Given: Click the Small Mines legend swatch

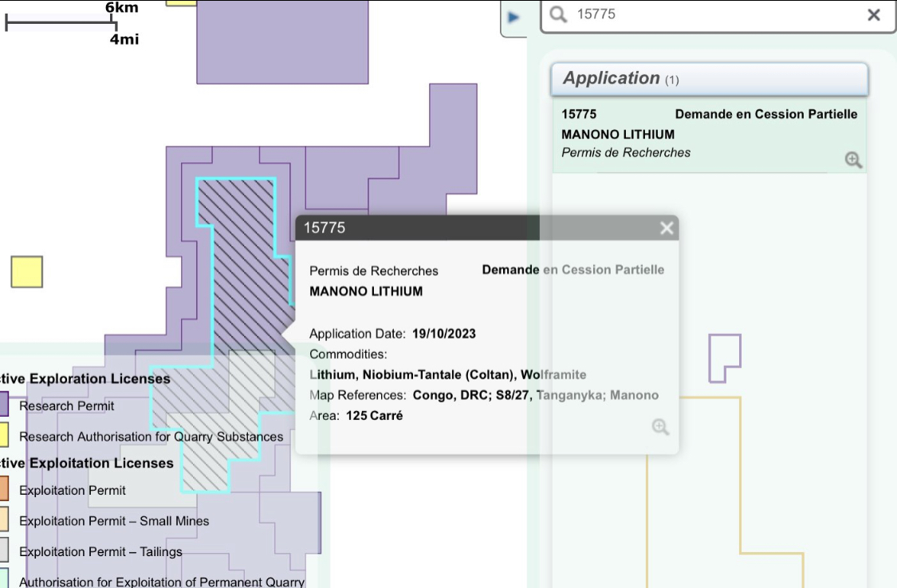Looking at the screenshot, I should pos(3,519).
